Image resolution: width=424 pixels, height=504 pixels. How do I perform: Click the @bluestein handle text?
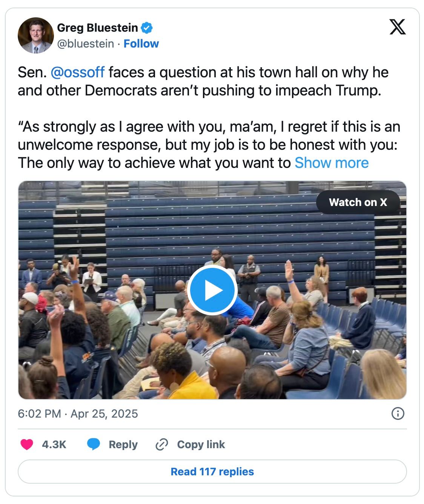tap(85, 44)
